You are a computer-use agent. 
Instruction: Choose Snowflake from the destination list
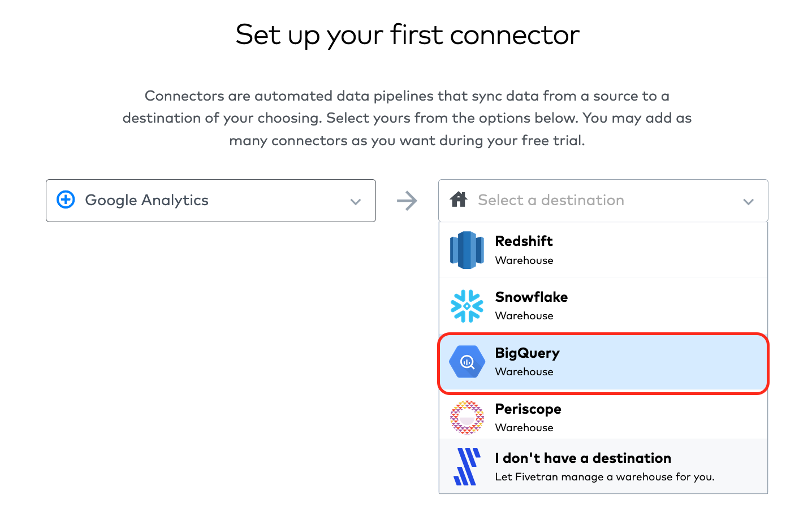[603, 306]
